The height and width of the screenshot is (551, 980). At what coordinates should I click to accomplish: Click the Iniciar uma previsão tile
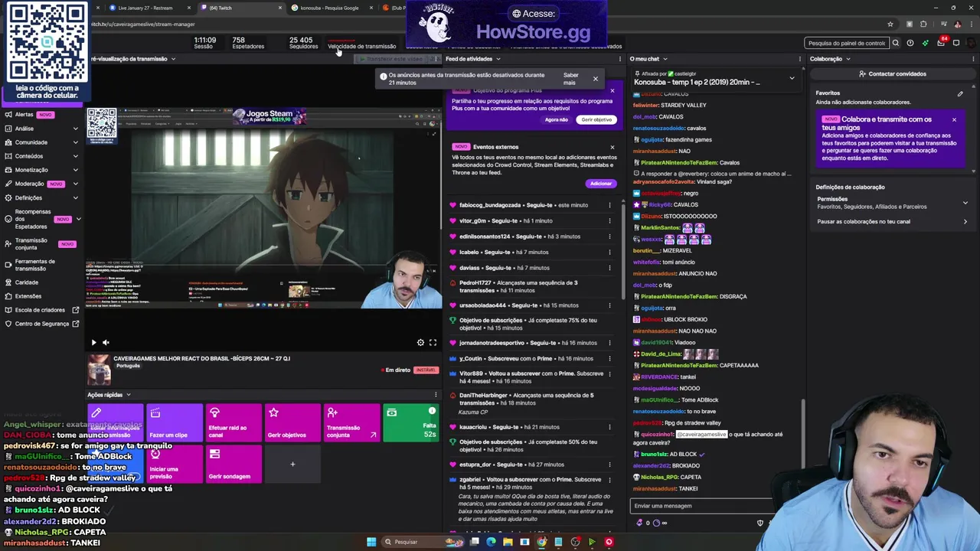[x=174, y=464]
